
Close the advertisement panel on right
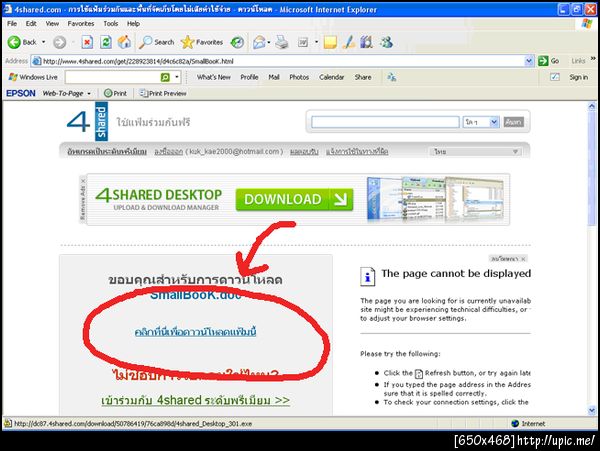pyautogui.click(x=523, y=259)
